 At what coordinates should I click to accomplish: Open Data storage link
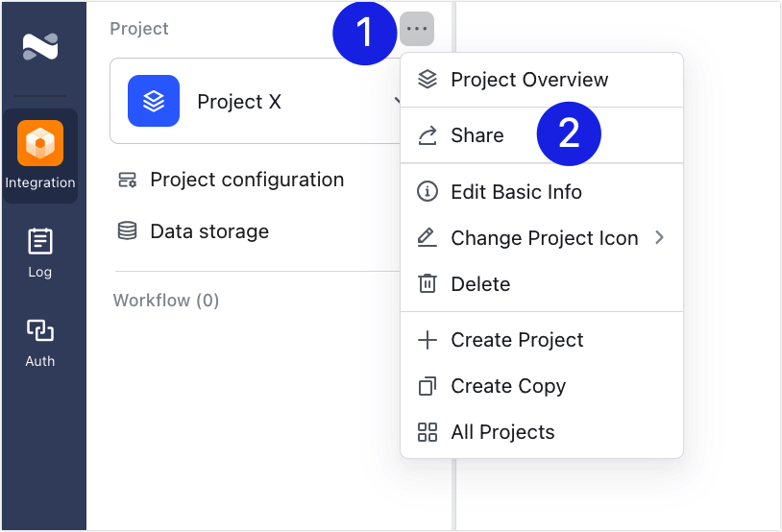pyautogui.click(x=209, y=231)
